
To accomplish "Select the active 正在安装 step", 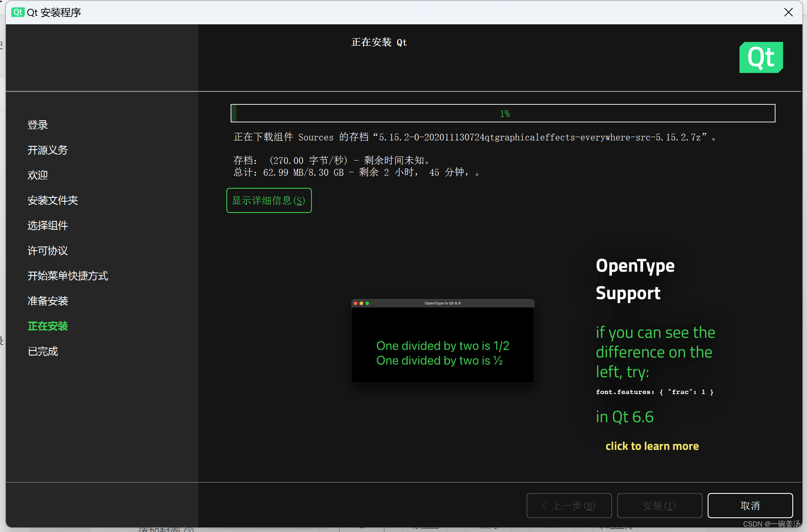I will (48, 326).
